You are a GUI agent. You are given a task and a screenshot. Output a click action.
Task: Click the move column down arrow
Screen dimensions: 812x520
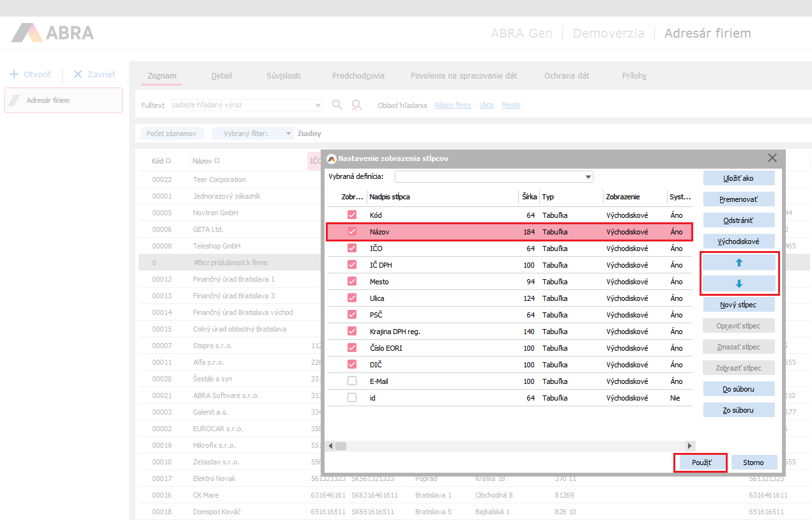click(x=739, y=284)
